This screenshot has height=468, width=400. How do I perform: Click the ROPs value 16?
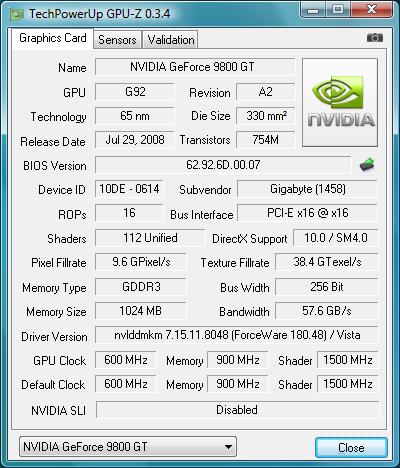click(129, 213)
